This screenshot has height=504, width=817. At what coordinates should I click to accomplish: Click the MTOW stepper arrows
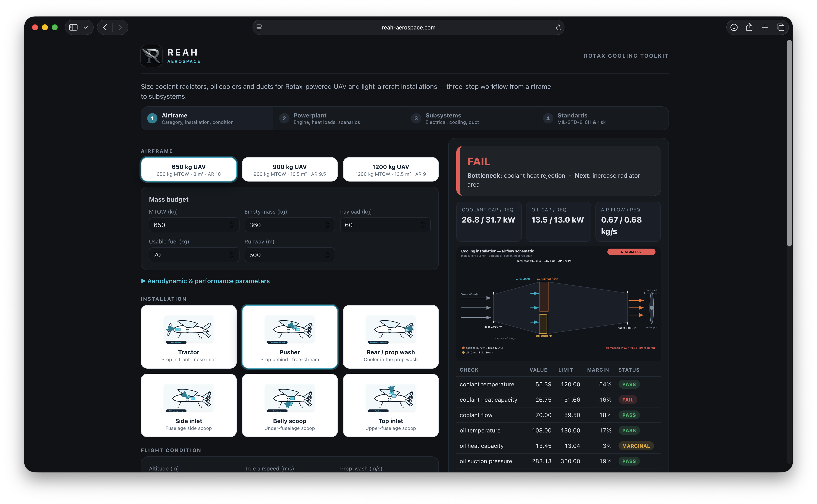click(231, 225)
